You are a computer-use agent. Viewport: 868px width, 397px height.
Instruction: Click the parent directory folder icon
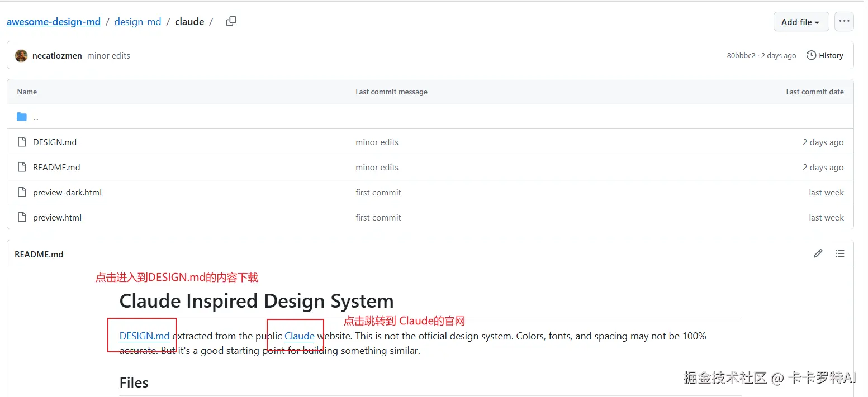[22, 117]
